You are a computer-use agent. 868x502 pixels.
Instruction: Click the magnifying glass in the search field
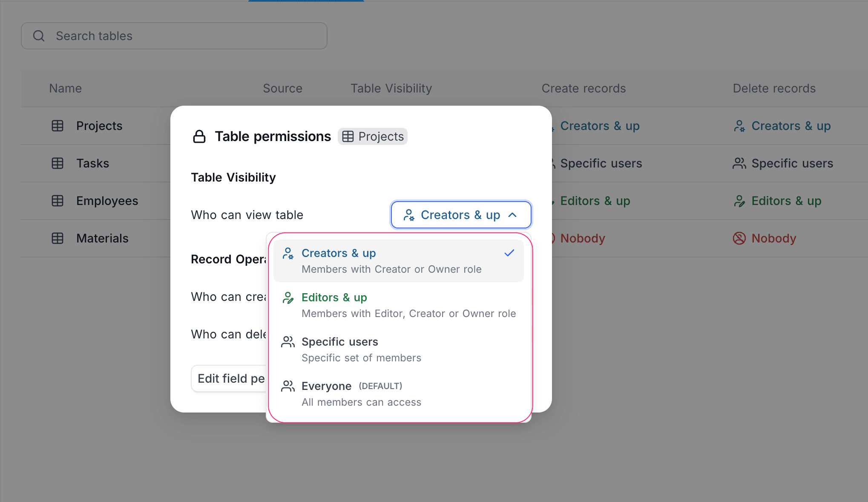pyautogui.click(x=39, y=36)
